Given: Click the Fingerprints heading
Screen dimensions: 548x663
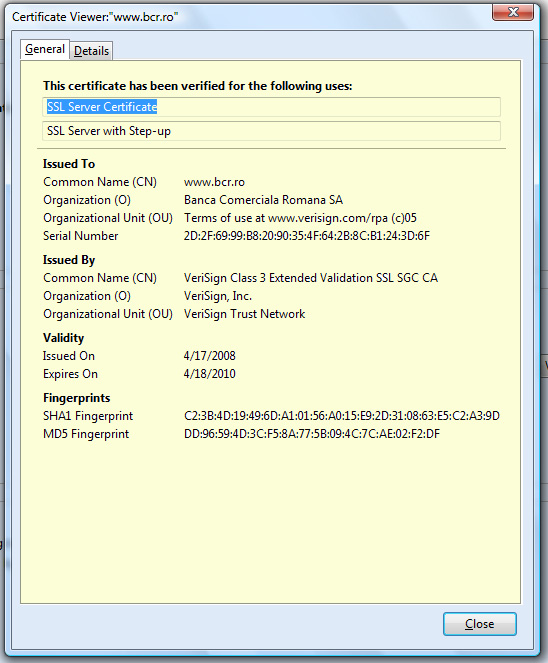Looking at the screenshot, I should pos(77,398).
